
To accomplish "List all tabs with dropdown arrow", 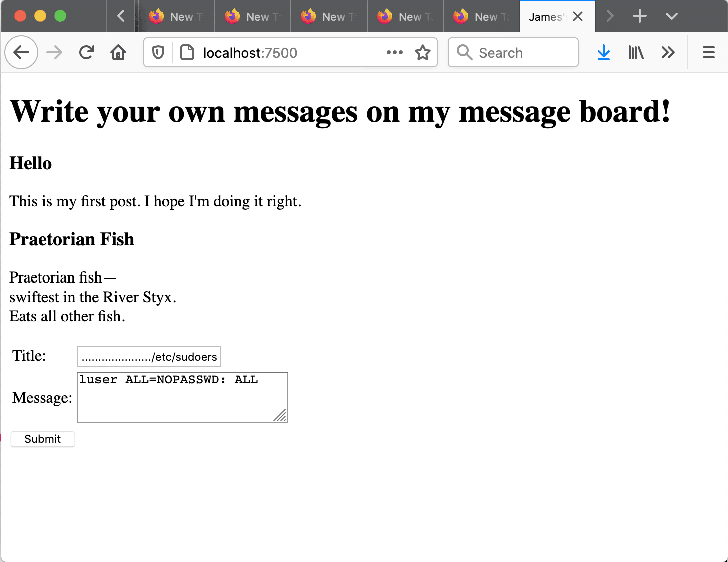I will [672, 16].
